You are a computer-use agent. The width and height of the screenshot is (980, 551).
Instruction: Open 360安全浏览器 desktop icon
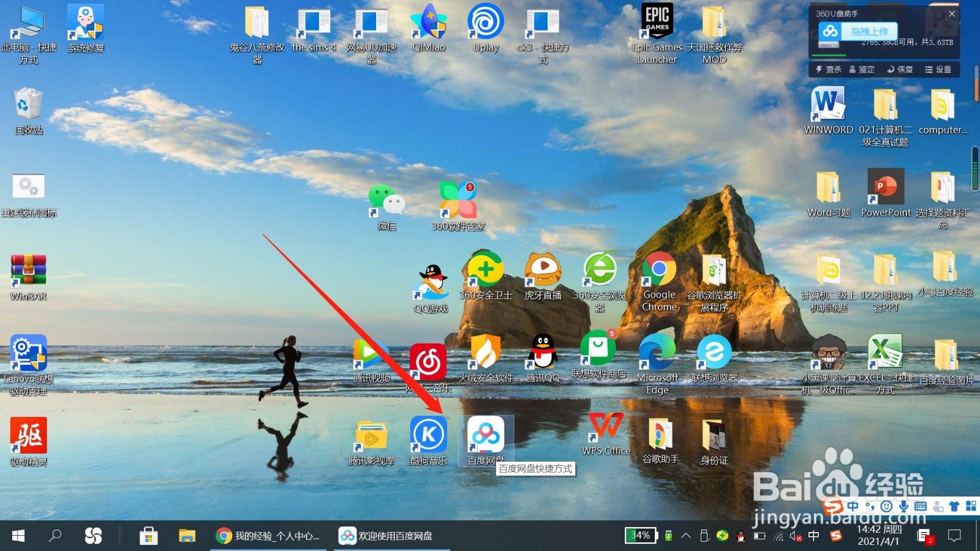pyautogui.click(x=600, y=282)
